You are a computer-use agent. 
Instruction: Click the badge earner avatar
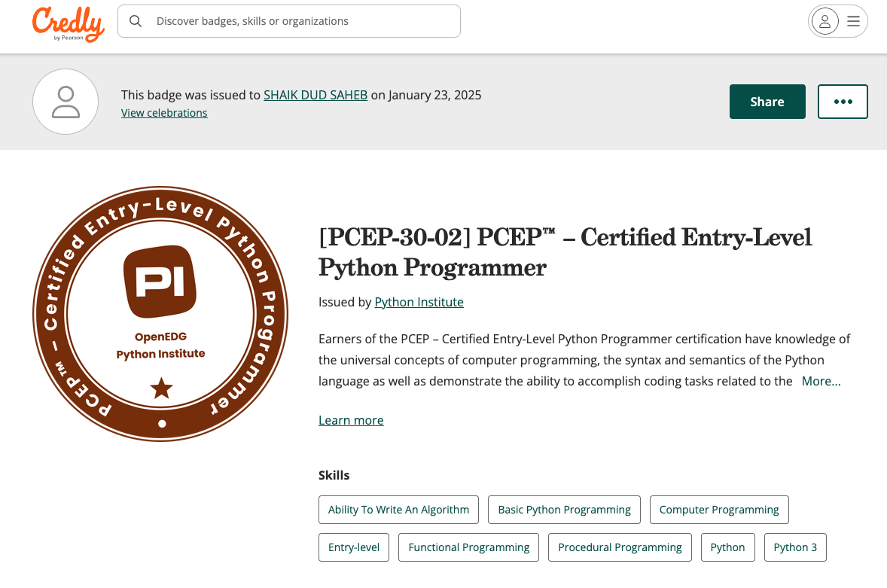click(x=66, y=102)
